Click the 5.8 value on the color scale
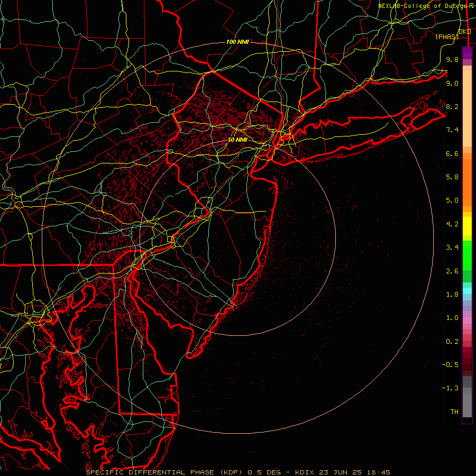The width and height of the screenshot is (476, 476). coord(452,177)
